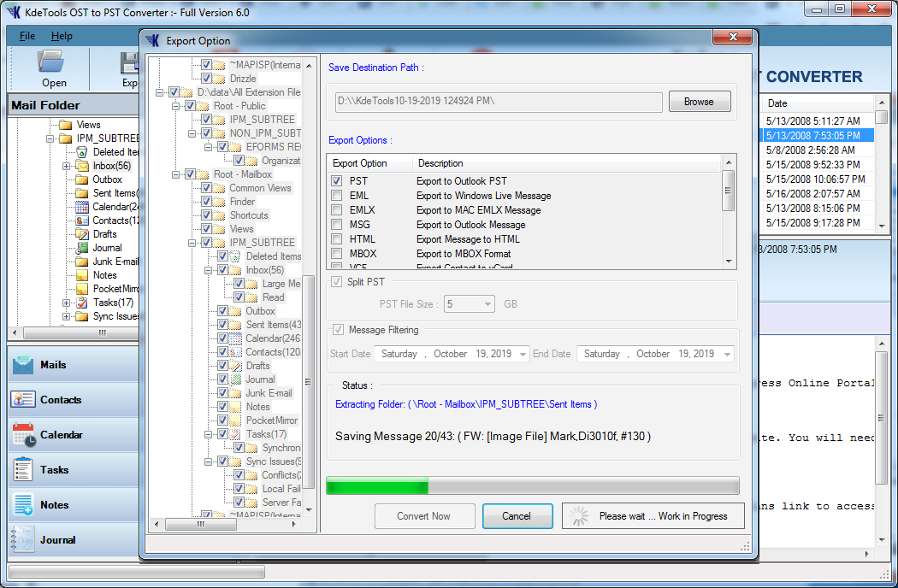Click the Browse button
This screenshot has width=898, height=588.
point(699,102)
